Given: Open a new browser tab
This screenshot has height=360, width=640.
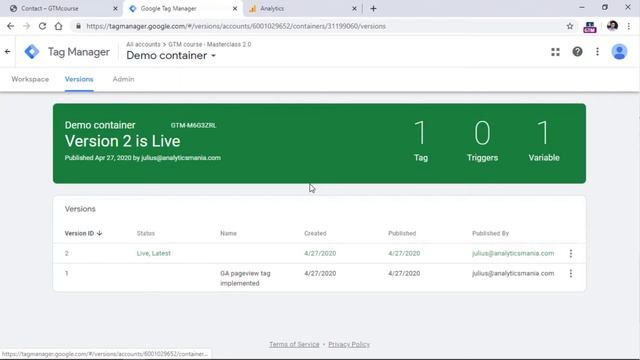Looking at the screenshot, I should (373, 9).
